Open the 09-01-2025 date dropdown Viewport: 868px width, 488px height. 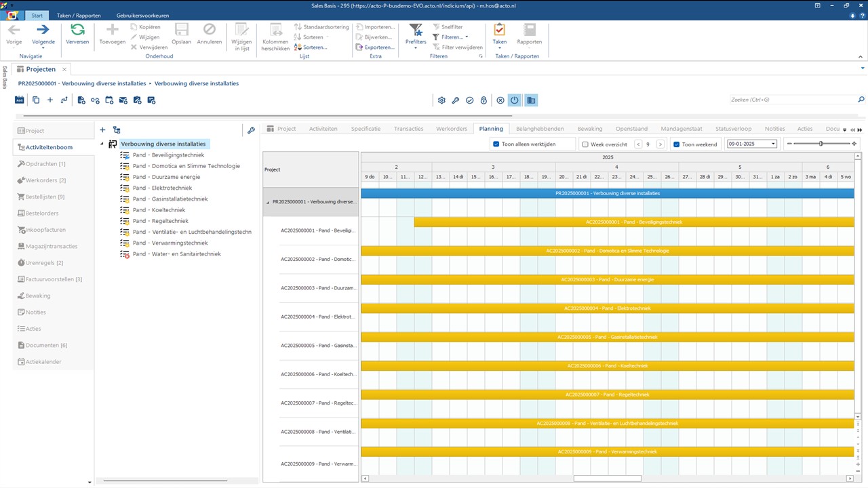coord(773,144)
